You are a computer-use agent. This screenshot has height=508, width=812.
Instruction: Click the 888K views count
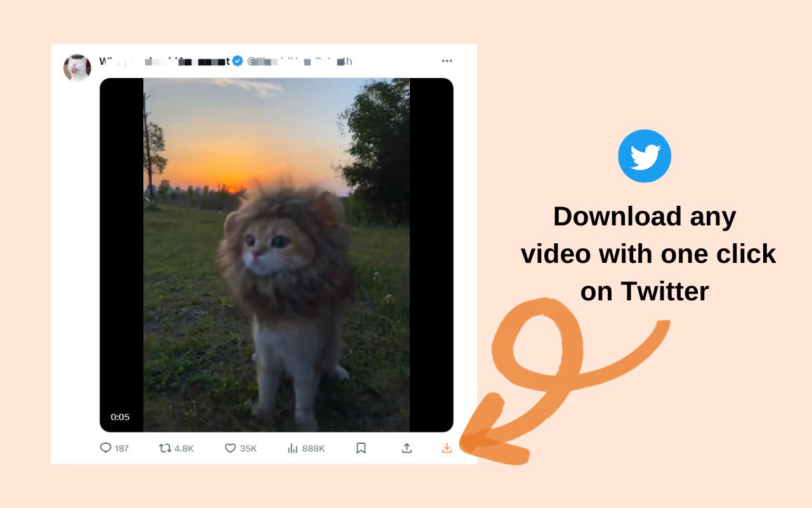(313, 448)
